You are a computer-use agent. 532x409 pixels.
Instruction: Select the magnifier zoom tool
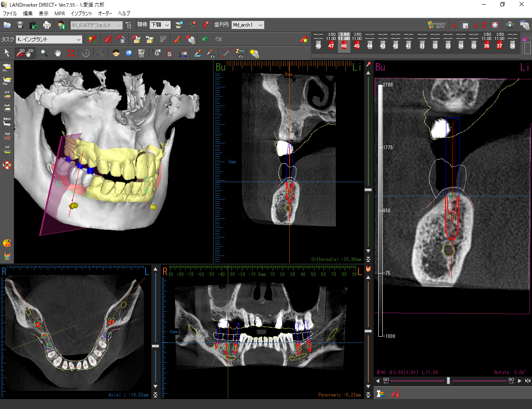tap(44, 53)
